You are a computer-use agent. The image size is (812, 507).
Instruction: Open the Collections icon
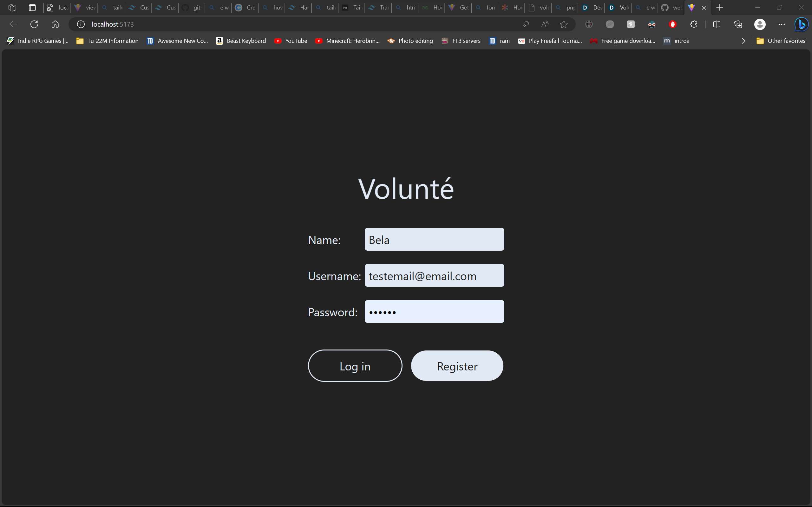[x=738, y=24]
